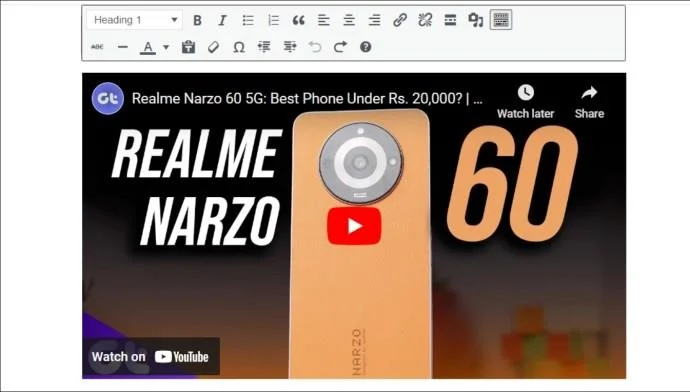Open keyboard shortcuts help icon

click(x=366, y=47)
